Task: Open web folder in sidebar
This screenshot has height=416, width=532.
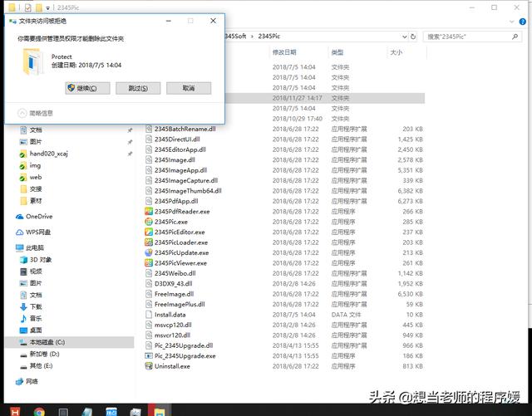Action: pyautogui.click(x=36, y=177)
